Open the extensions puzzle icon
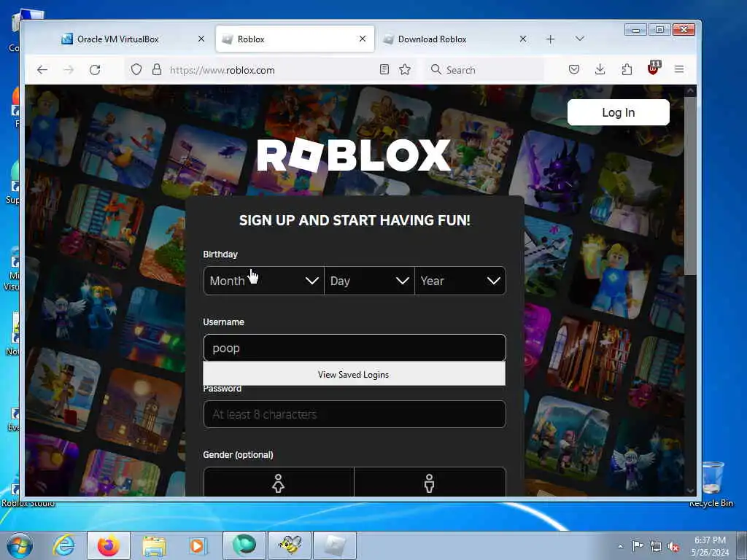 pyautogui.click(x=627, y=70)
